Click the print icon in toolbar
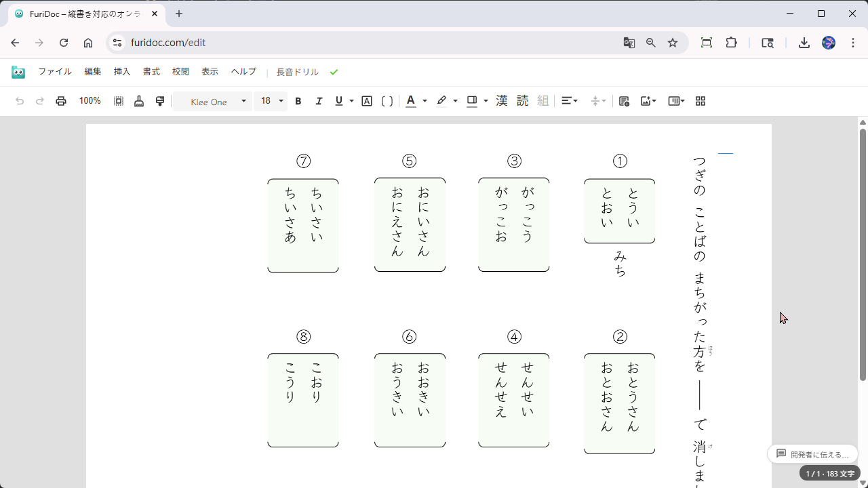Viewport: 868px width, 488px height. [x=61, y=101]
